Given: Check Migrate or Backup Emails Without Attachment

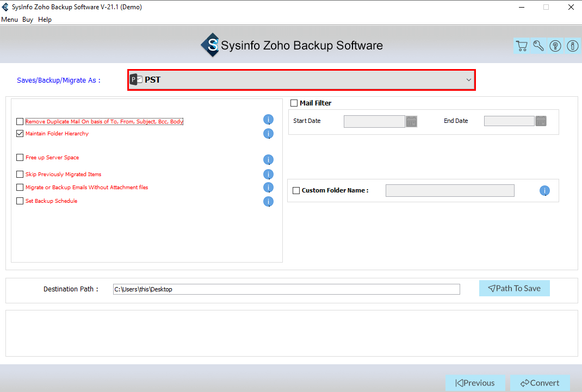Looking at the screenshot, I should pyautogui.click(x=20, y=188).
